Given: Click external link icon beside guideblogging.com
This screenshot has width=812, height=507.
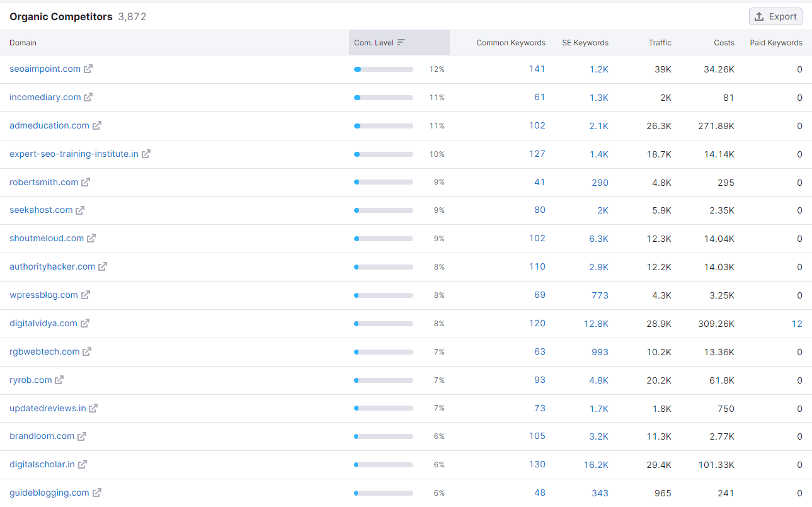Looking at the screenshot, I should click(97, 493).
